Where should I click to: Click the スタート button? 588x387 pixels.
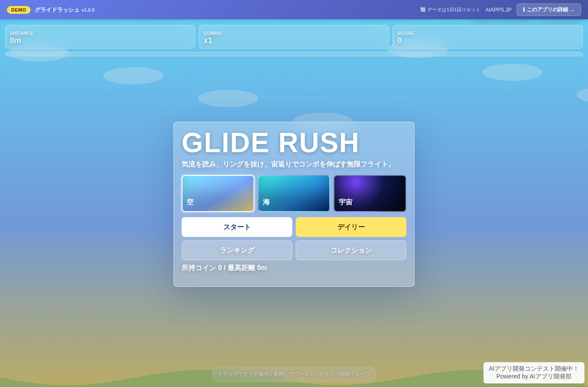pyautogui.click(x=237, y=227)
